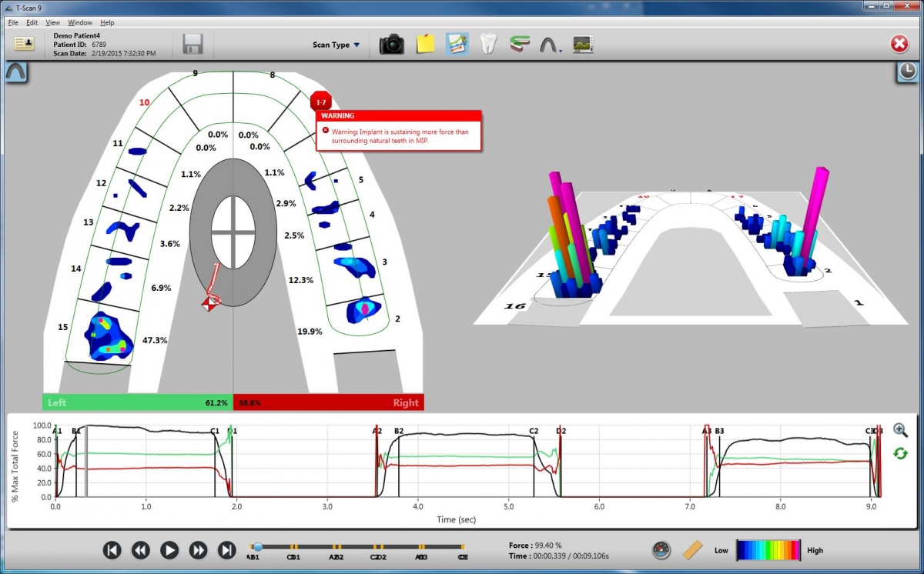
Task: Save the scan using the disk button
Action: (x=192, y=44)
